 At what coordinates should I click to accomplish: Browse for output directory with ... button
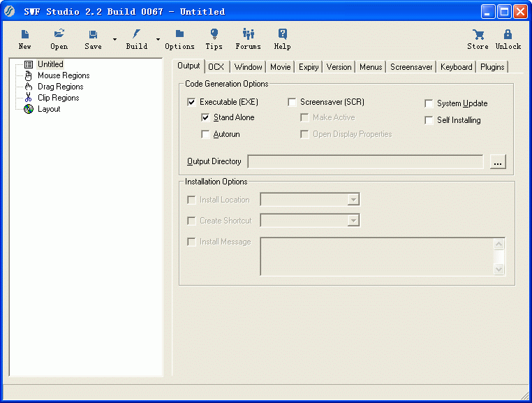tap(498, 161)
